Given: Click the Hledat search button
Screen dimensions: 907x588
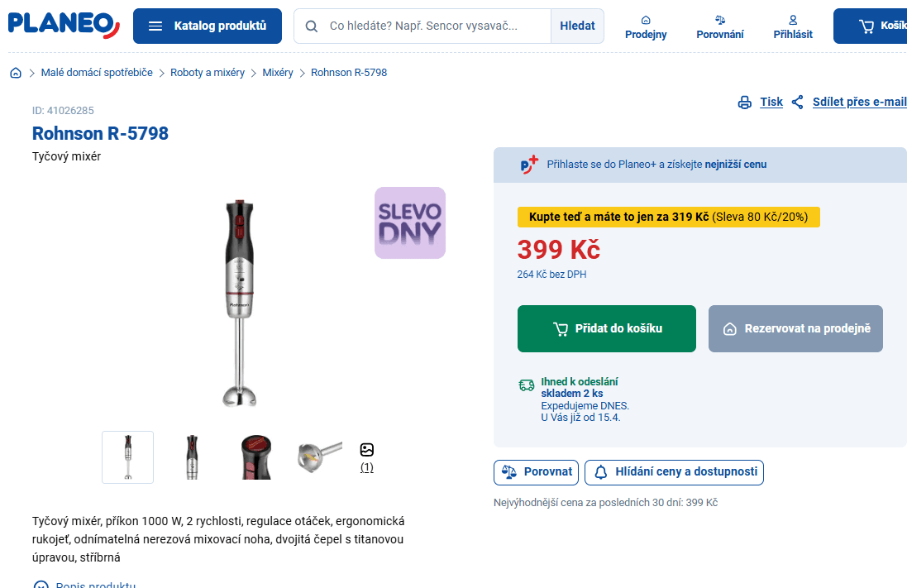Looking at the screenshot, I should (x=577, y=26).
